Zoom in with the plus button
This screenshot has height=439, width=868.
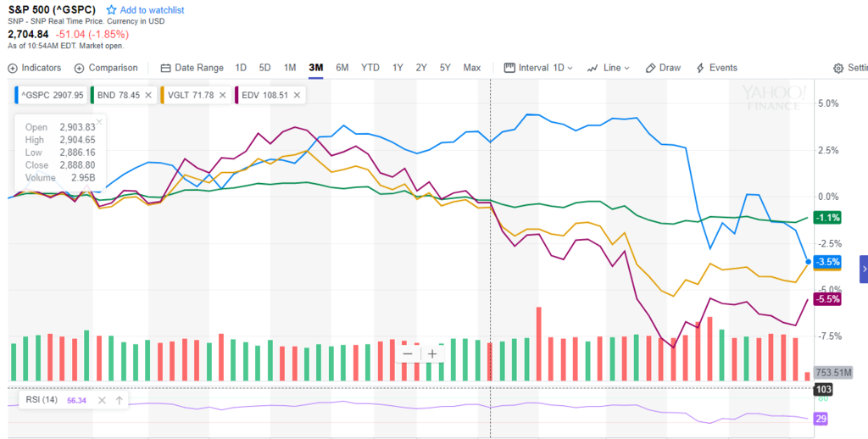tap(432, 354)
